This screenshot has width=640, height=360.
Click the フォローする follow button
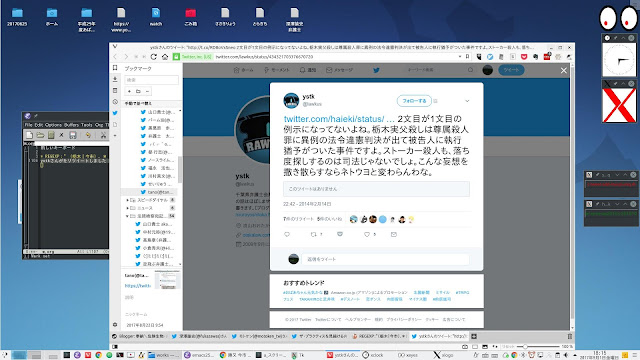point(414,101)
